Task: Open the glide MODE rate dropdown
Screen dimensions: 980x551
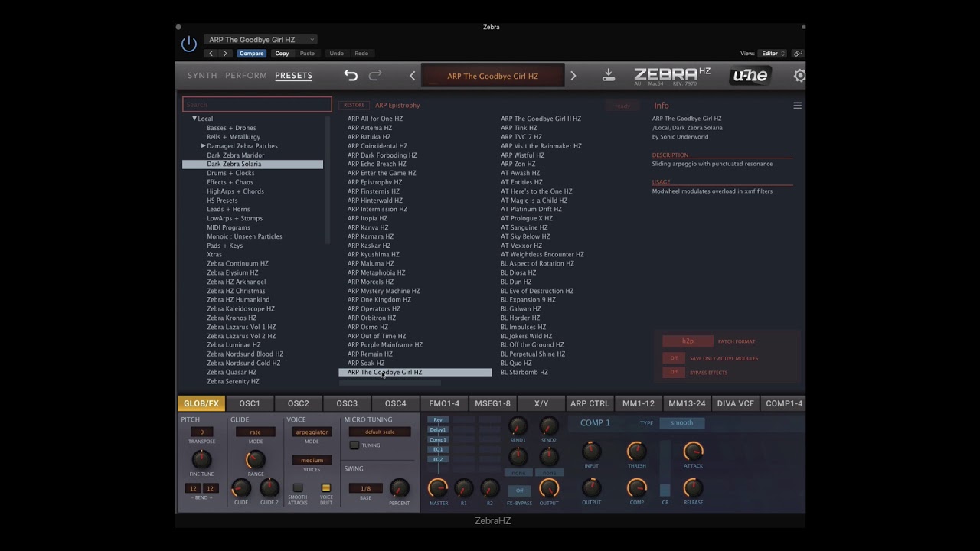Action: [255, 432]
